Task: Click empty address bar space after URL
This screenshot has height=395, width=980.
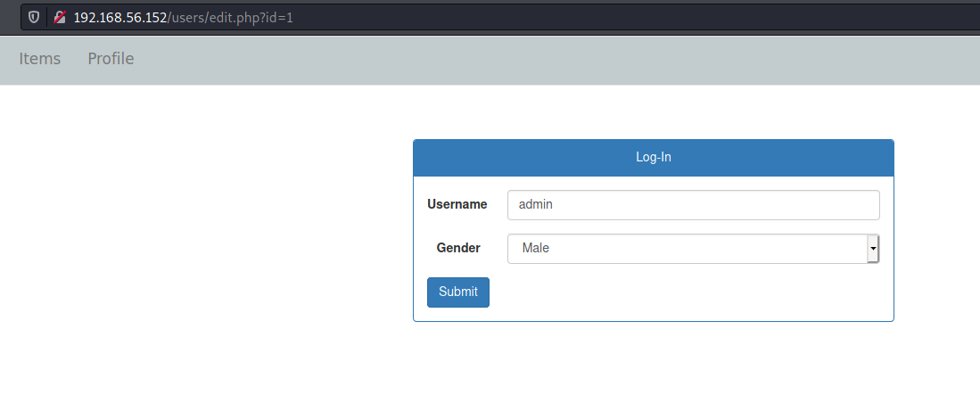Action: [624, 17]
